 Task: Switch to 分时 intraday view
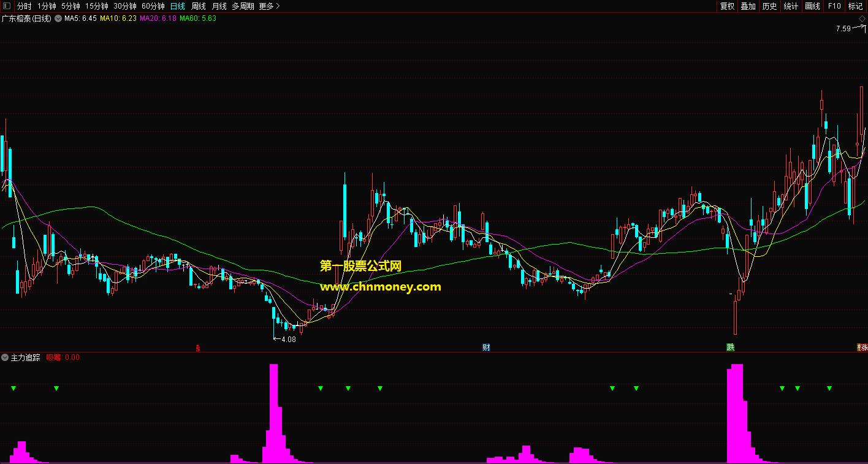25,6
